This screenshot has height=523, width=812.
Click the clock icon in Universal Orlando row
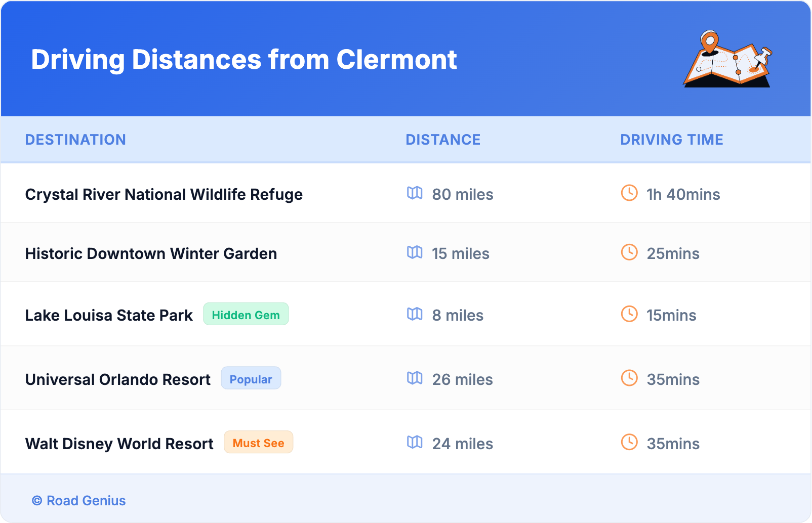pos(629,378)
